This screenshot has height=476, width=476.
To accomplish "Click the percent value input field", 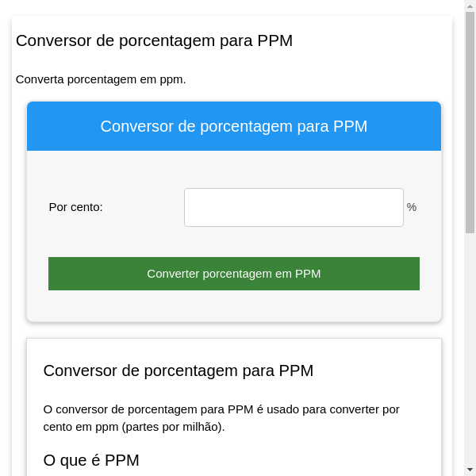I will pos(294,207).
